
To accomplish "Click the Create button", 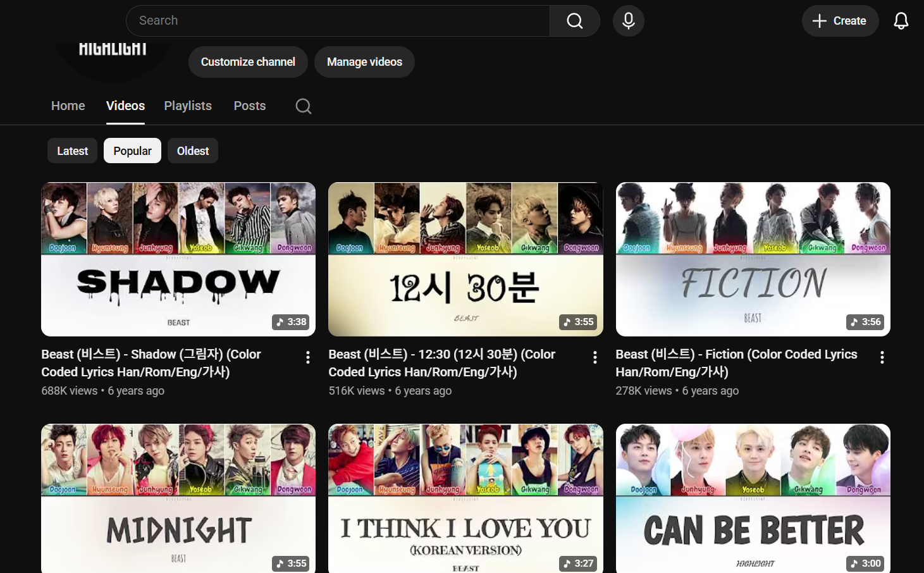I will pos(840,21).
